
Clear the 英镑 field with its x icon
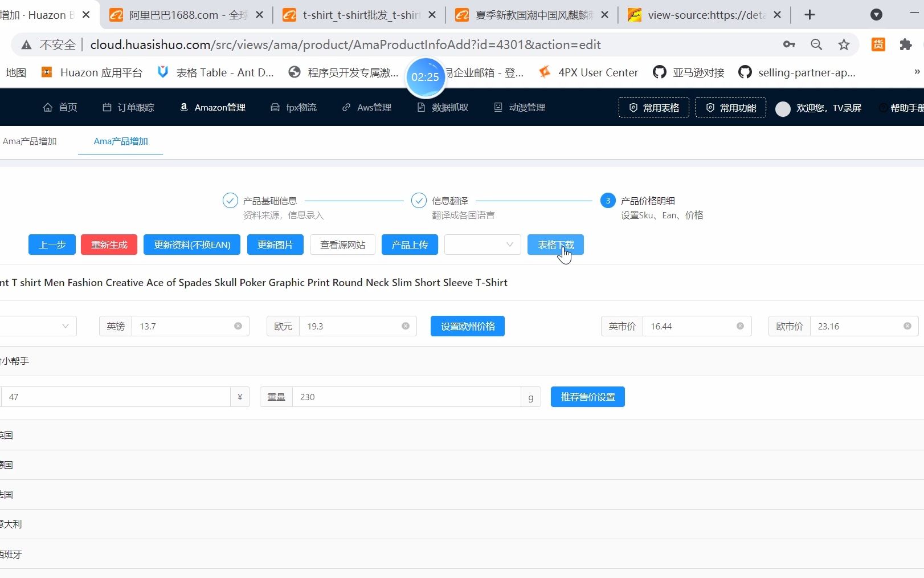[238, 326]
